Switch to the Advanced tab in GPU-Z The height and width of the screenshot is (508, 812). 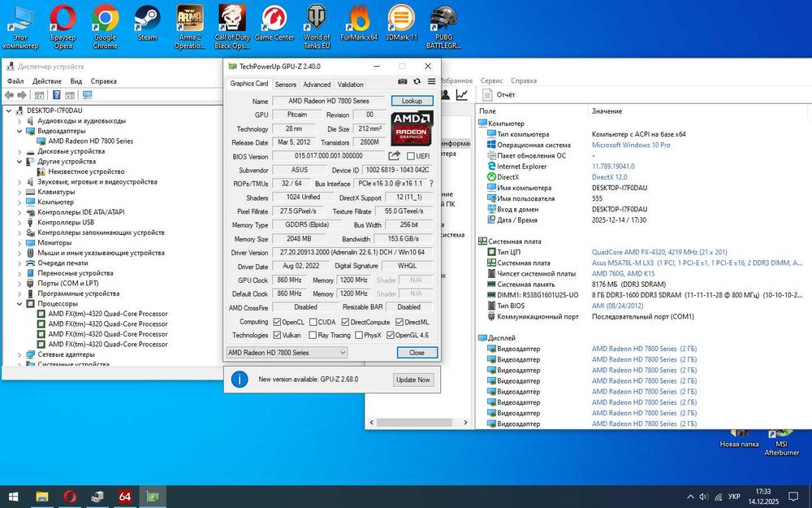[317, 85]
